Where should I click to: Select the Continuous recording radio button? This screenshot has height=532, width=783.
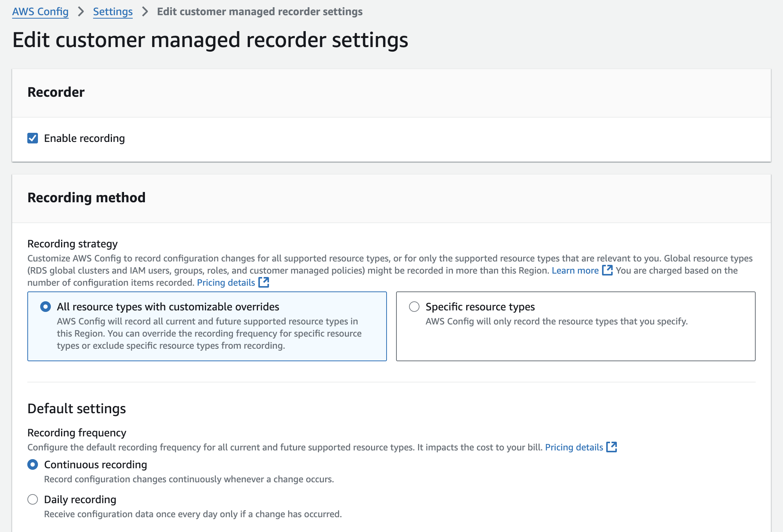(x=33, y=464)
